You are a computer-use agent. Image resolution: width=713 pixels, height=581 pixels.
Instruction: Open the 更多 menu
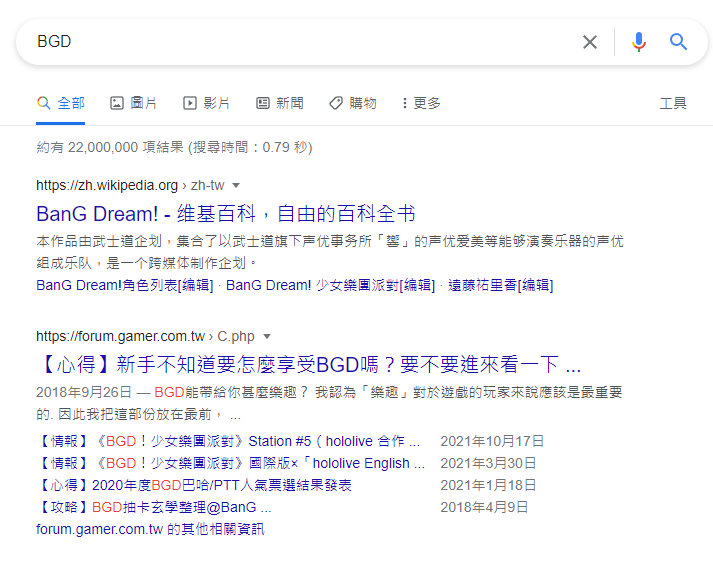pos(421,103)
